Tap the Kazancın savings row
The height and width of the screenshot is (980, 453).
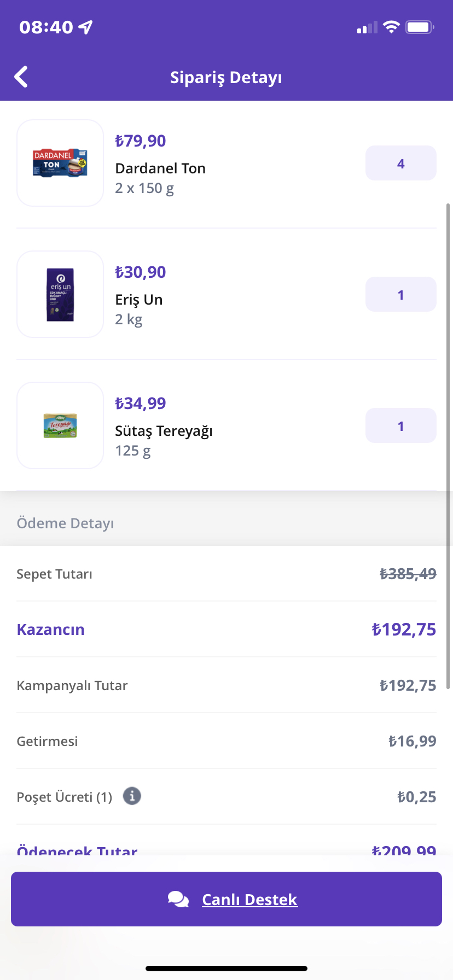tap(226, 629)
